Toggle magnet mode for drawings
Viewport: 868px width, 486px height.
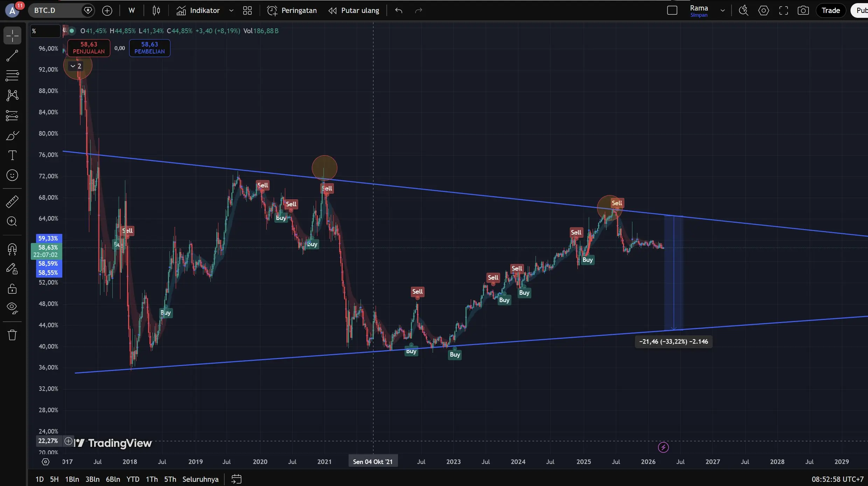point(12,249)
